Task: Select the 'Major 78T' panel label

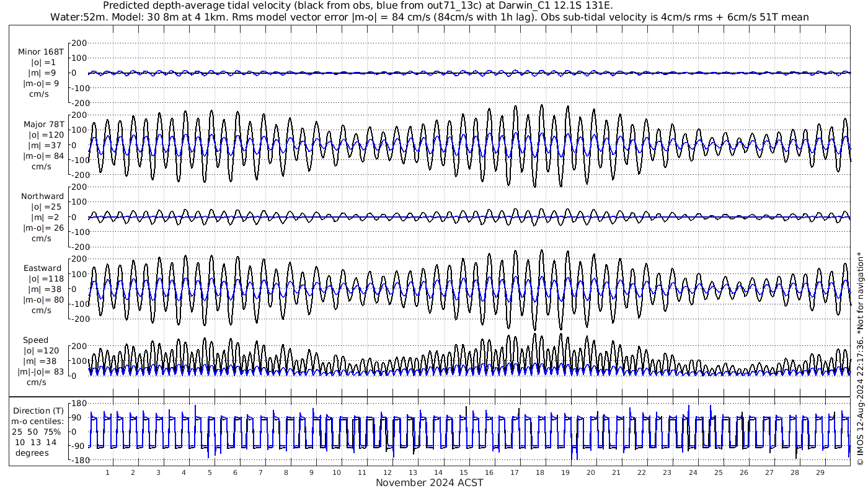Action: [44, 125]
